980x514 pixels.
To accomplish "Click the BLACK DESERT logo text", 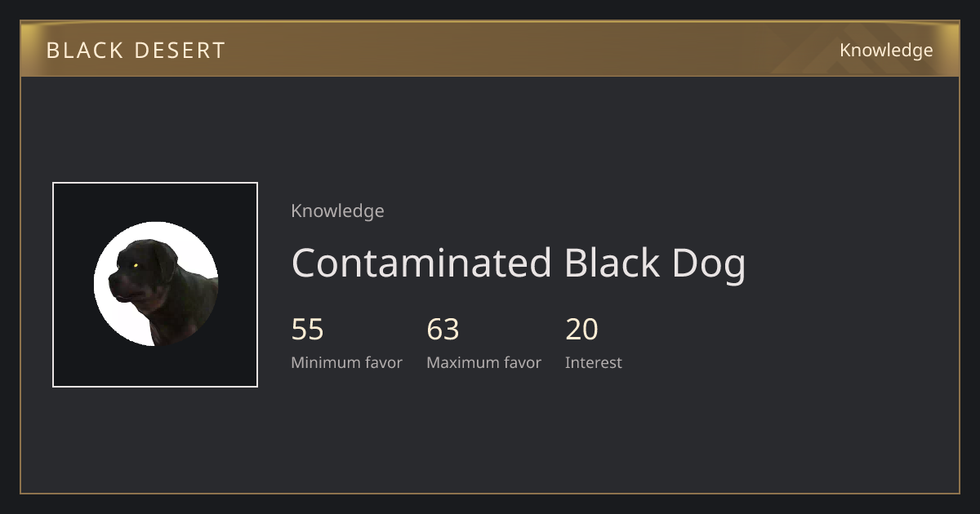I will (x=136, y=51).
